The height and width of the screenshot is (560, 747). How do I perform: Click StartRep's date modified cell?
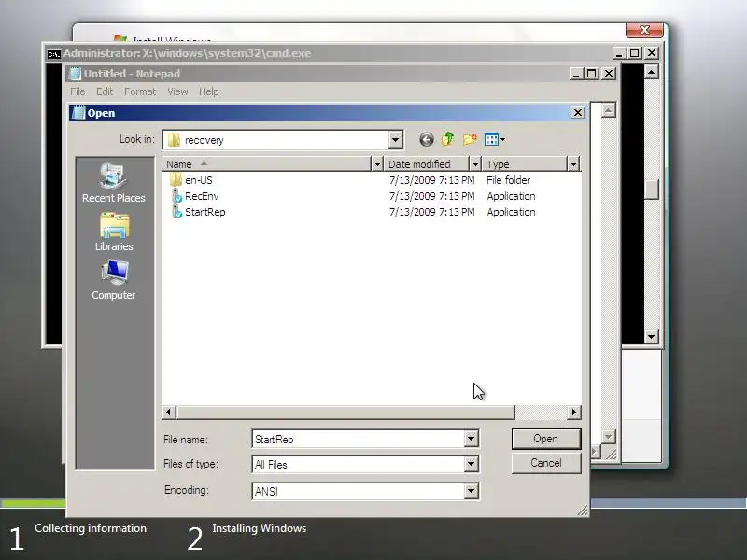(x=431, y=212)
